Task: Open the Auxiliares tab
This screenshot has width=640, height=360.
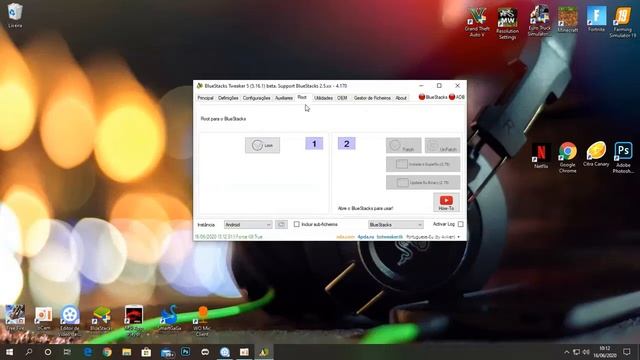Action: pos(284,98)
